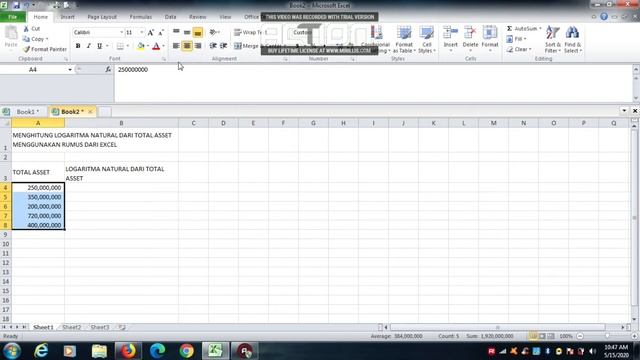640x360 pixels.
Task: Click the Cut scissors icon
Action: (26, 29)
